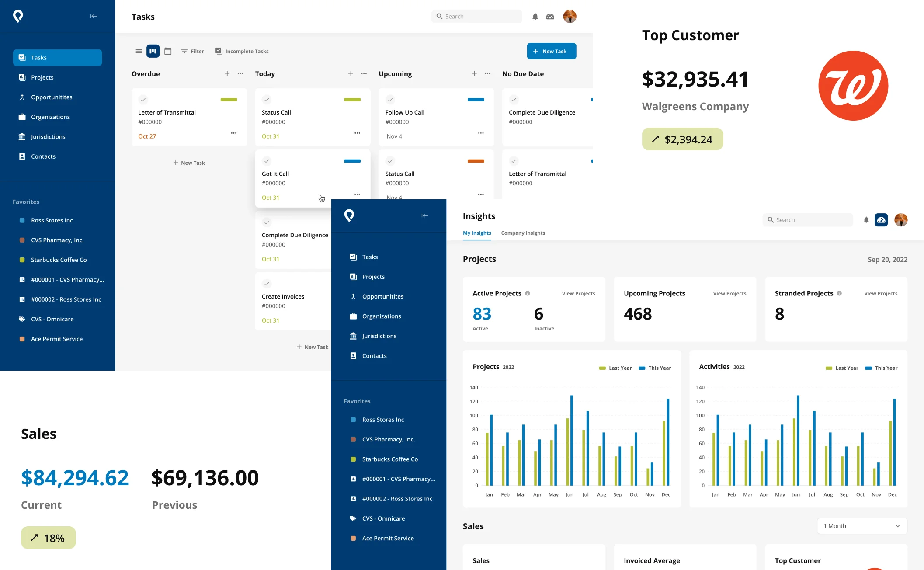This screenshot has height=570, width=924.
Task: Open the Projects section in the sidebar
Action: pyautogui.click(x=42, y=77)
